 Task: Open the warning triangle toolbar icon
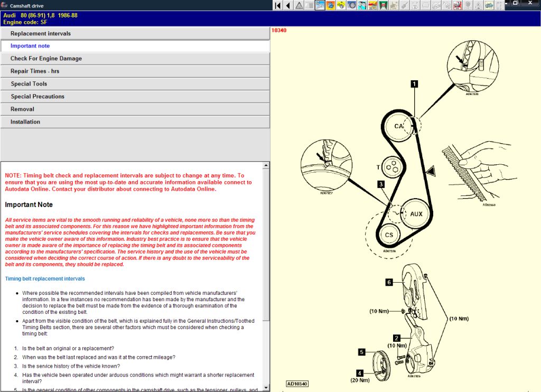point(299,5)
